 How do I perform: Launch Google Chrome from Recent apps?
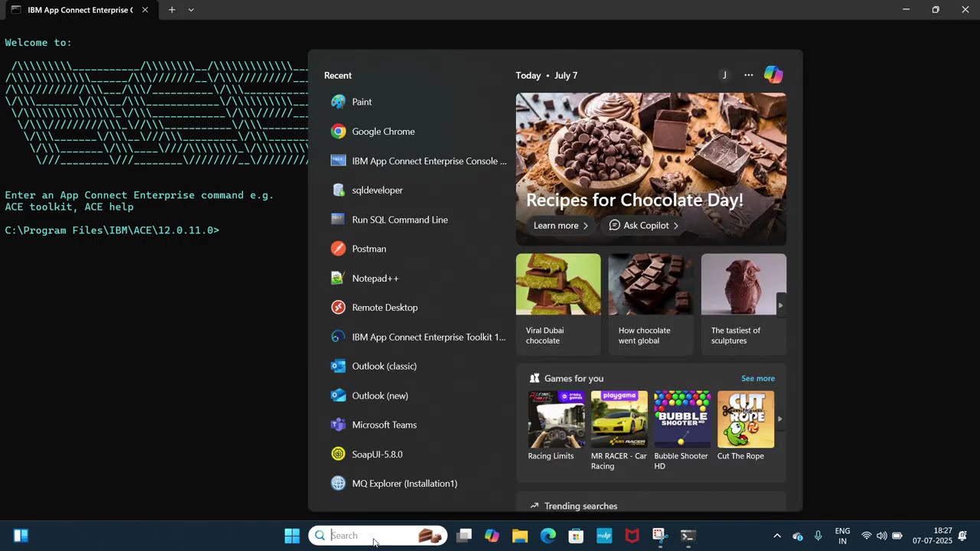tap(417, 132)
